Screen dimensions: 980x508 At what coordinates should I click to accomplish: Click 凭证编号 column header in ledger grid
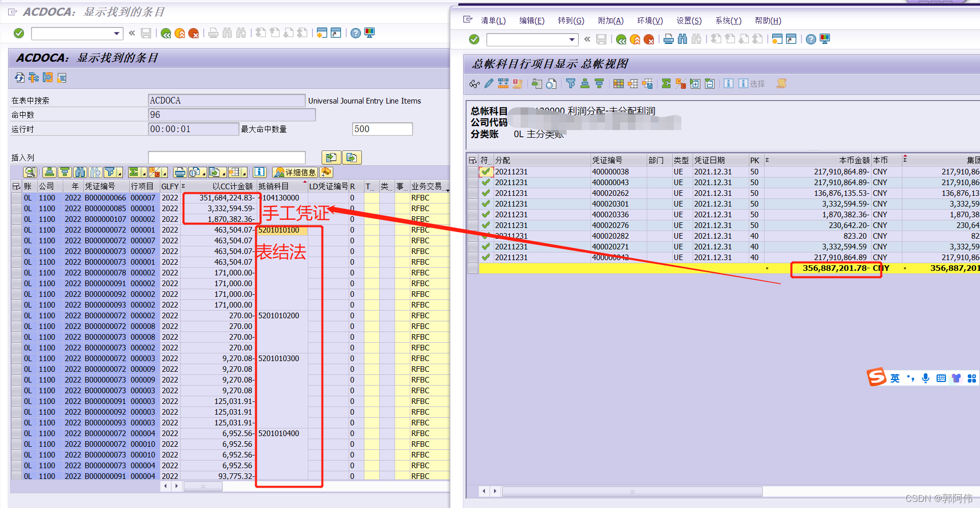(618, 160)
